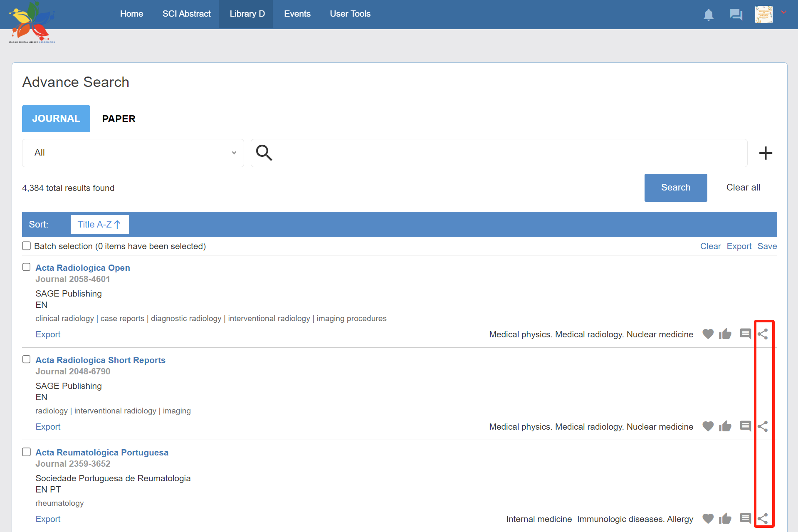Open the SCI Abstract menu
This screenshot has width=798, height=532.
(186, 14)
